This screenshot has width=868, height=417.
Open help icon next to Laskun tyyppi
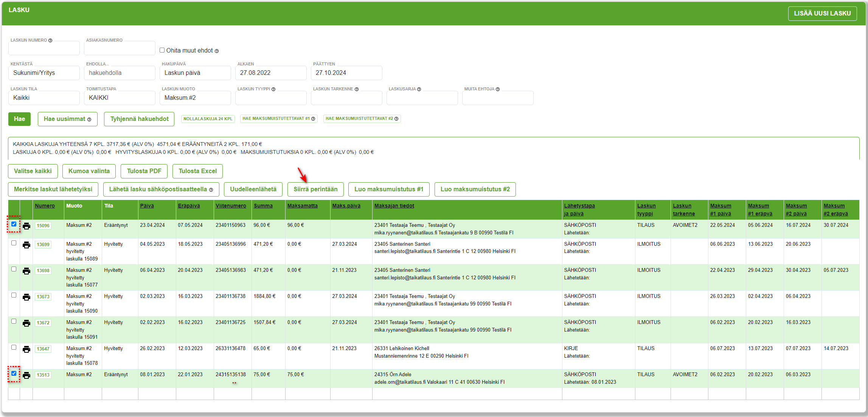pyautogui.click(x=273, y=89)
